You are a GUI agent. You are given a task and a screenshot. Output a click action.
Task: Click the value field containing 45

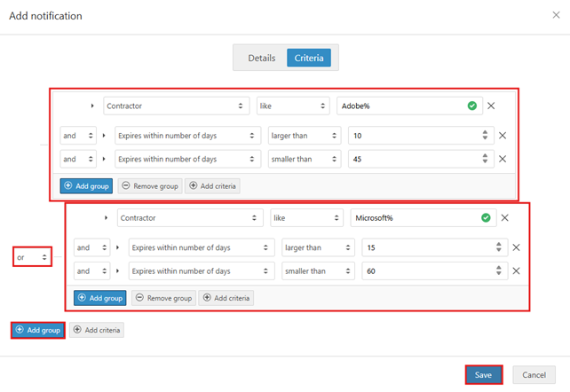(x=413, y=159)
